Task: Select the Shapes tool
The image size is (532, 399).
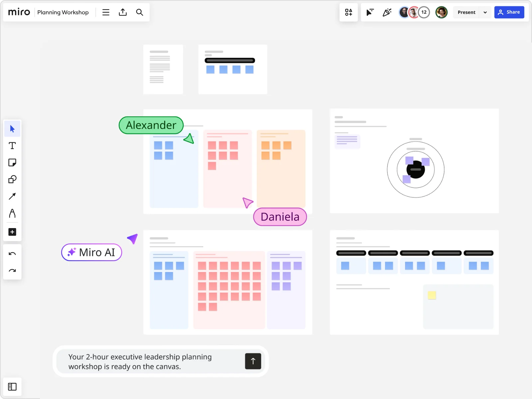Action: tap(12, 180)
